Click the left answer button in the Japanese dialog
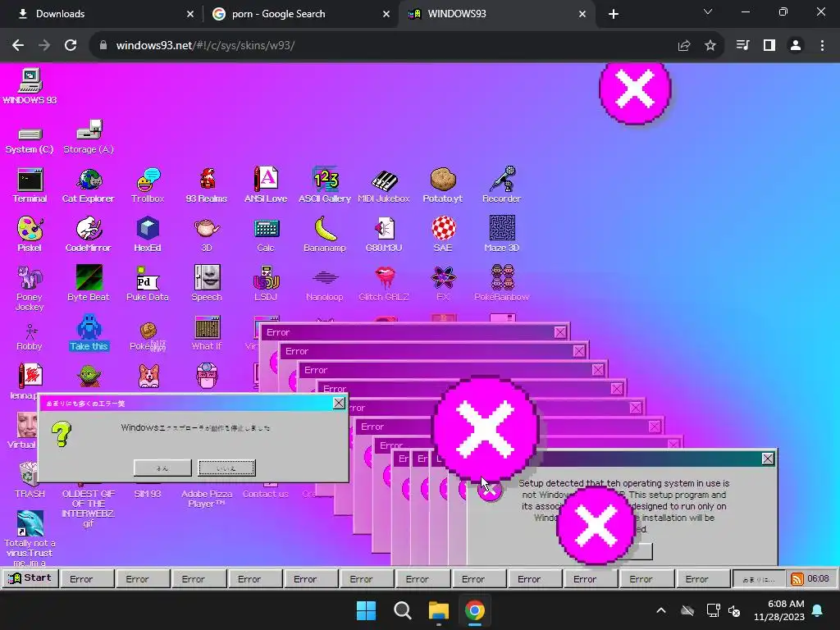This screenshot has width=840, height=630. click(162, 468)
